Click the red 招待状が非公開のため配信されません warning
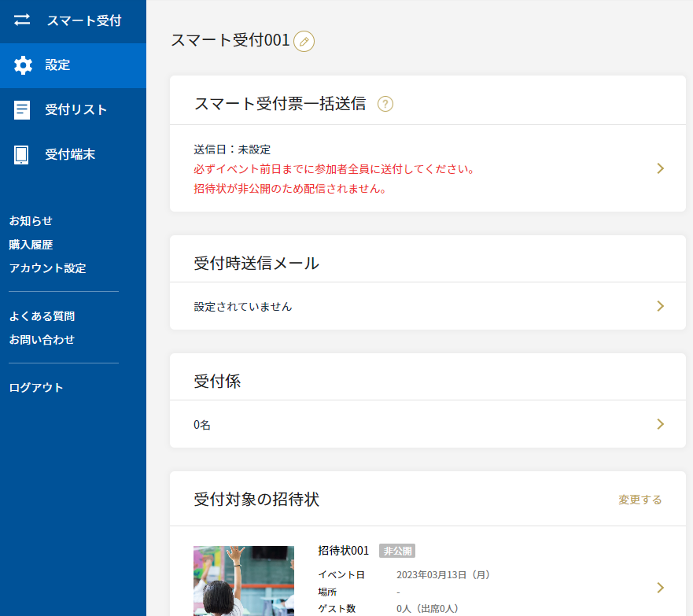The width and height of the screenshot is (693, 616). (x=290, y=189)
